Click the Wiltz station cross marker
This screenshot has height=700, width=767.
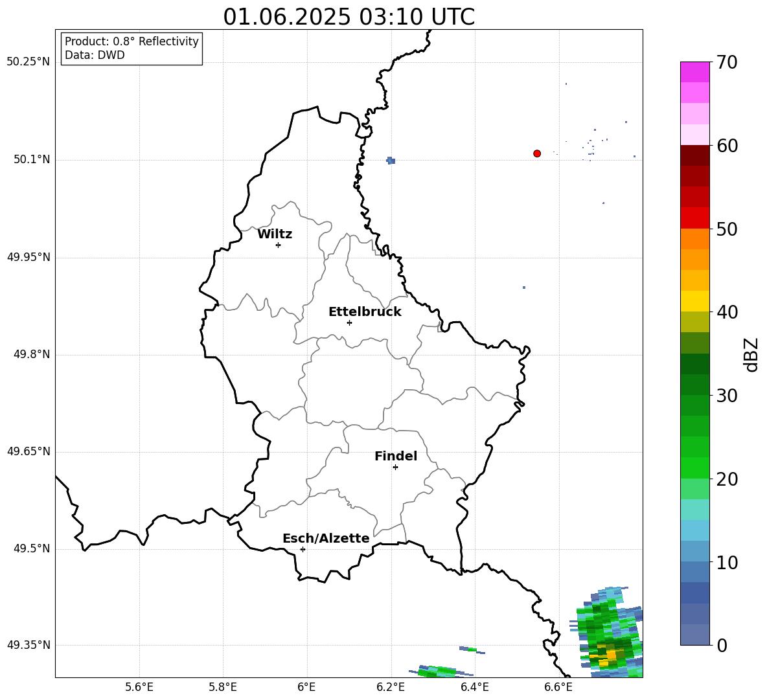279,245
